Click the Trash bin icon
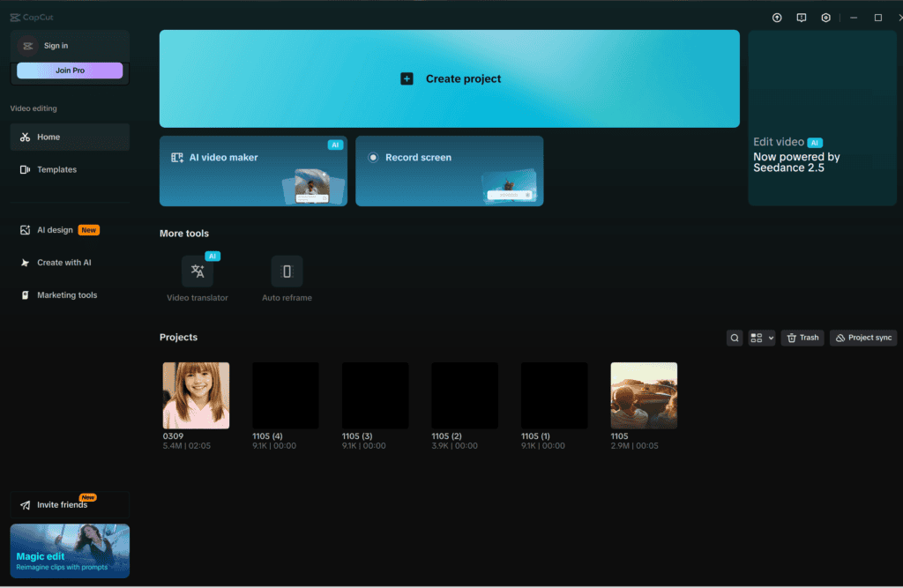 tap(792, 338)
